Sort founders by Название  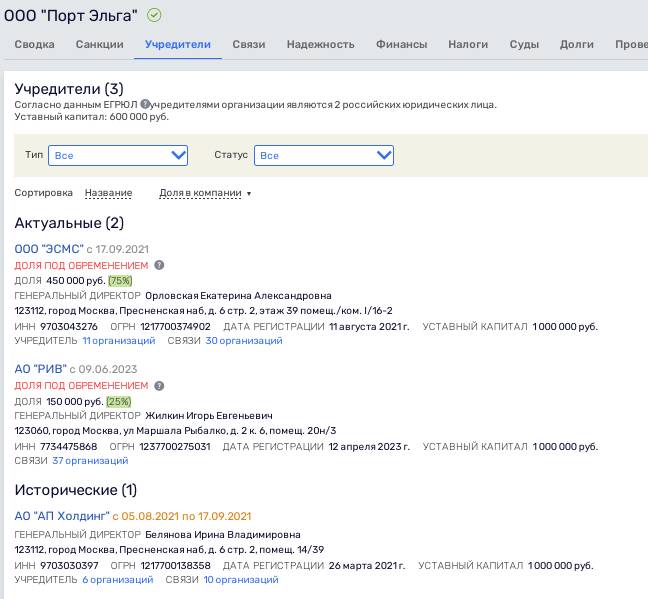click(x=108, y=193)
